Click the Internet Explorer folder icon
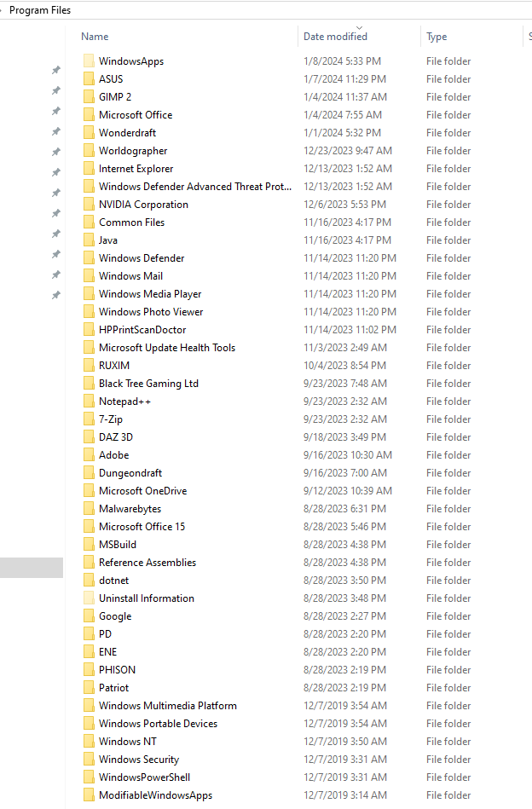This screenshot has height=809, width=532. (89, 169)
